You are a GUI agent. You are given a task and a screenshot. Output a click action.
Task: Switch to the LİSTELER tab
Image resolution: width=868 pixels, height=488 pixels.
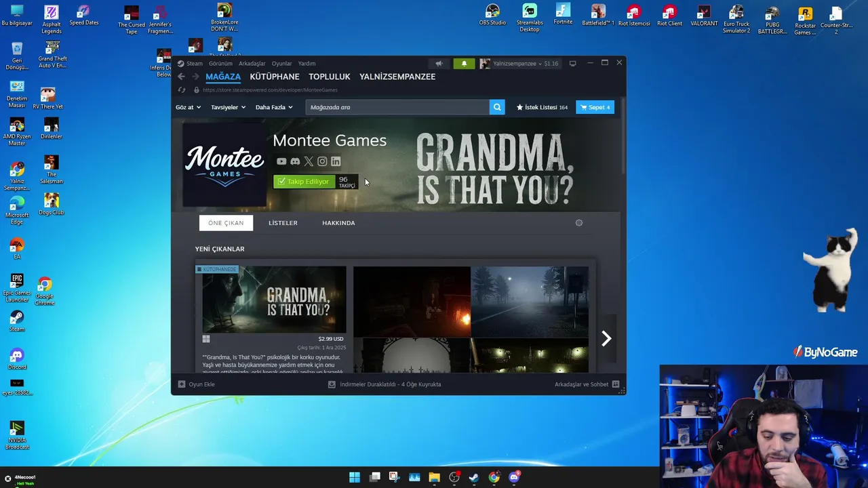tap(283, 223)
